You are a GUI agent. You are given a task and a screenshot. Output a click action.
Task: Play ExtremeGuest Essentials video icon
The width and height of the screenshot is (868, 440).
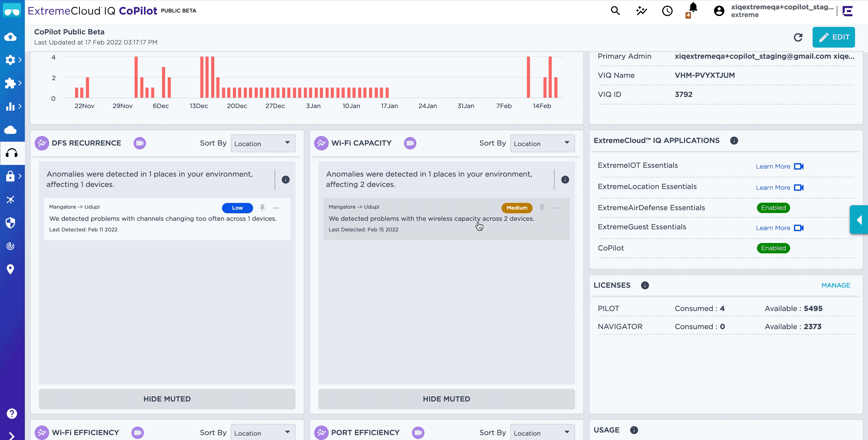[799, 228]
